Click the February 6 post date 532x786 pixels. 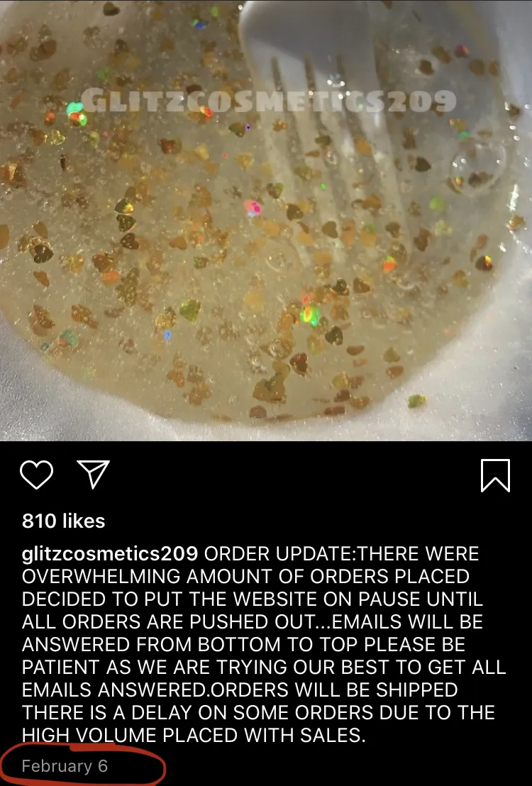65,766
